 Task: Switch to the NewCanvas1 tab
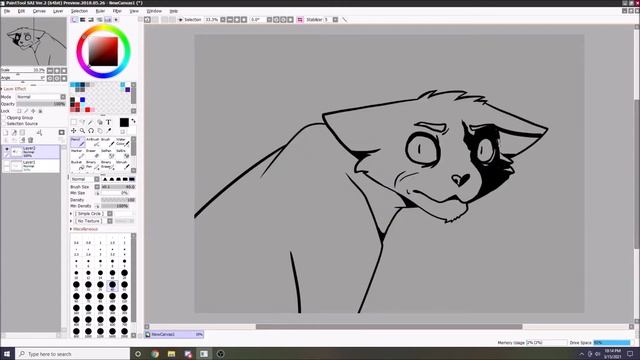174,334
